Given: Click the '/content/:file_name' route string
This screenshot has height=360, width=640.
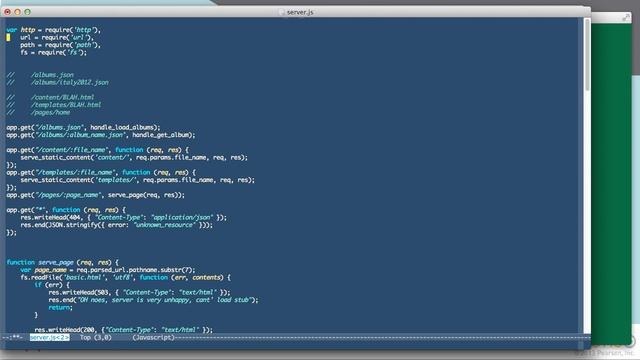Looking at the screenshot, I should pos(73,150).
